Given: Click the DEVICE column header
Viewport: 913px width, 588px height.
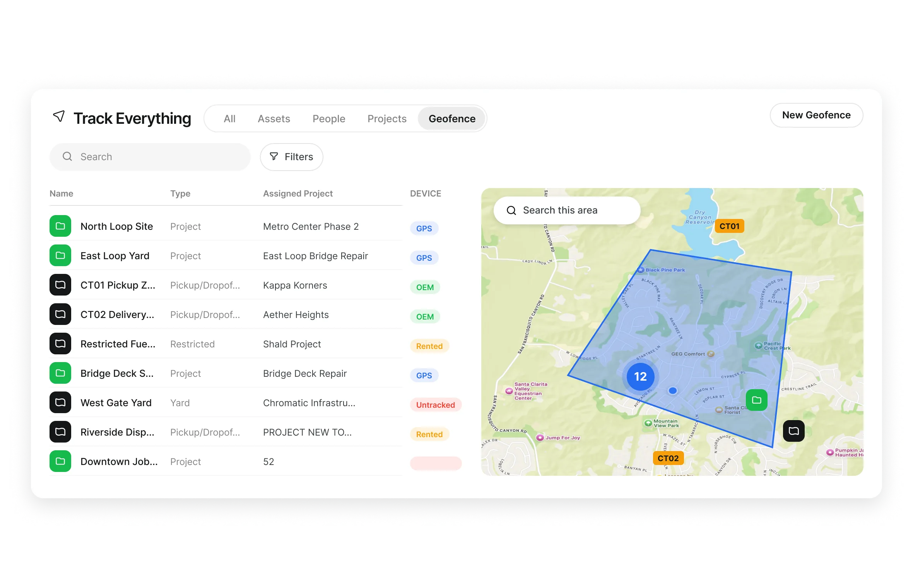Looking at the screenshot, I should (x=426, y=193).
